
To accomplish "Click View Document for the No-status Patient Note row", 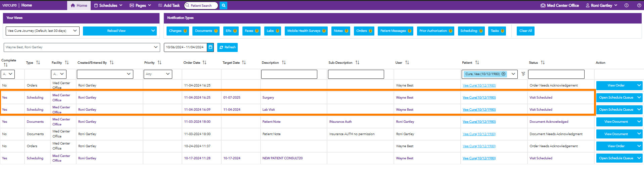I will (x=616, y=134).
